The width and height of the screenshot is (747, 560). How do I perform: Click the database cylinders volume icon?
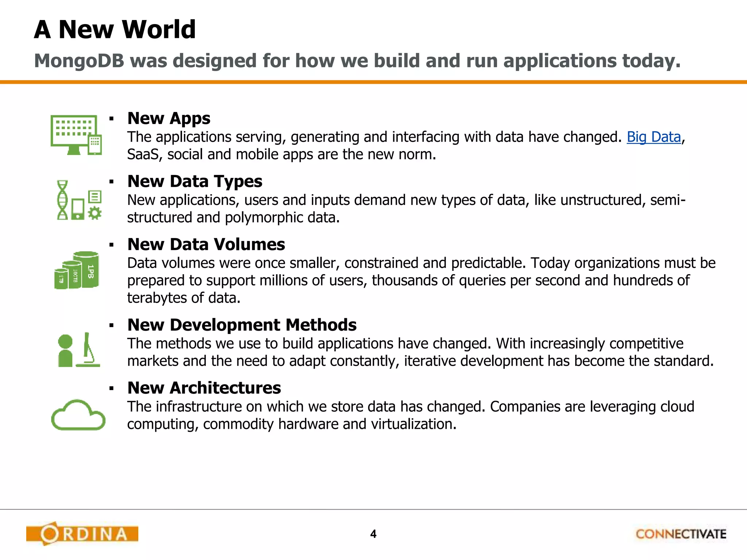coord(77,271)
